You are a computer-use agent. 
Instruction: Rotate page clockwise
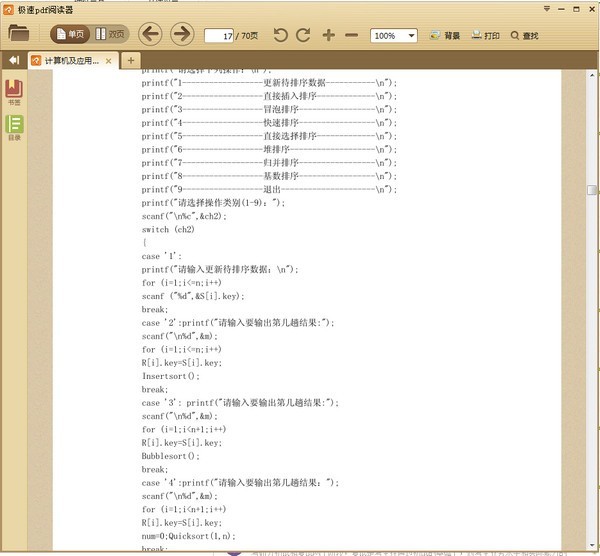pyautogui.click(x=303, y=35)
